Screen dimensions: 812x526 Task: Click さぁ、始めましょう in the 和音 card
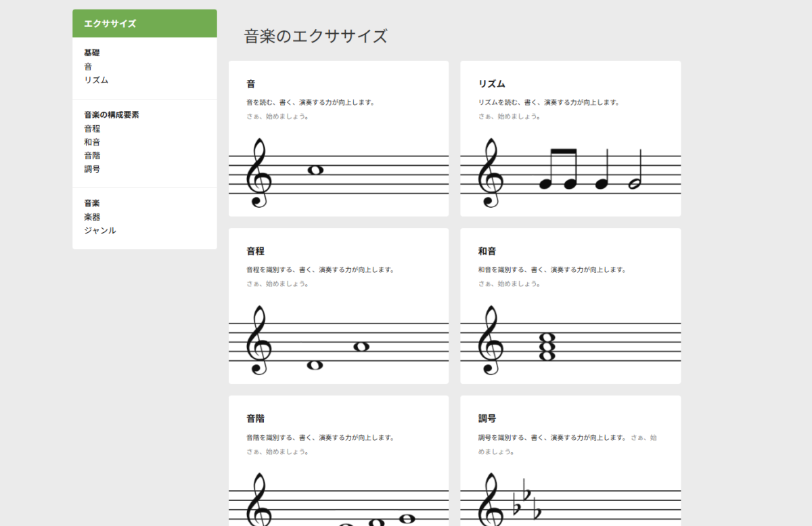coord(510,284)
